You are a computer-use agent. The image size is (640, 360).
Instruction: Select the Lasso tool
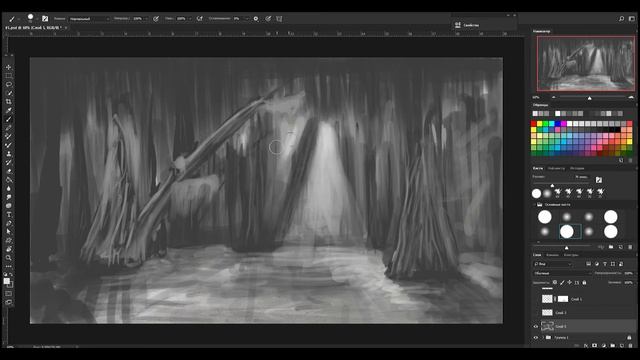click(9, 84)
